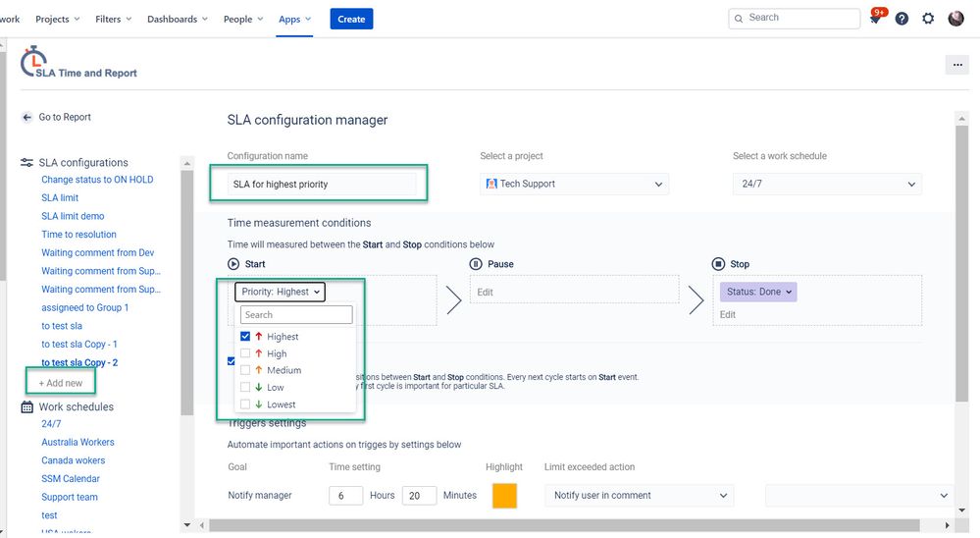980x538 pixels.
Task: Click Edit in the Pause condition box
Action: click(x=485, y=293)
